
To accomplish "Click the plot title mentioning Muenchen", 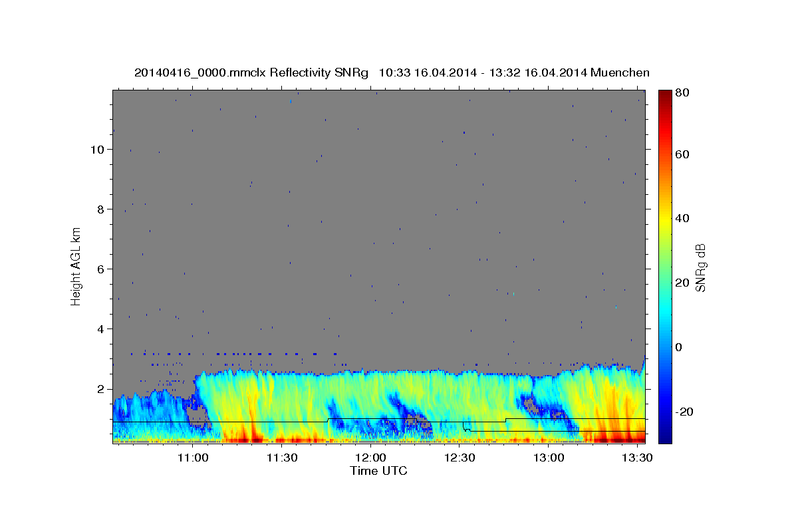I will (x=392, y=72).
